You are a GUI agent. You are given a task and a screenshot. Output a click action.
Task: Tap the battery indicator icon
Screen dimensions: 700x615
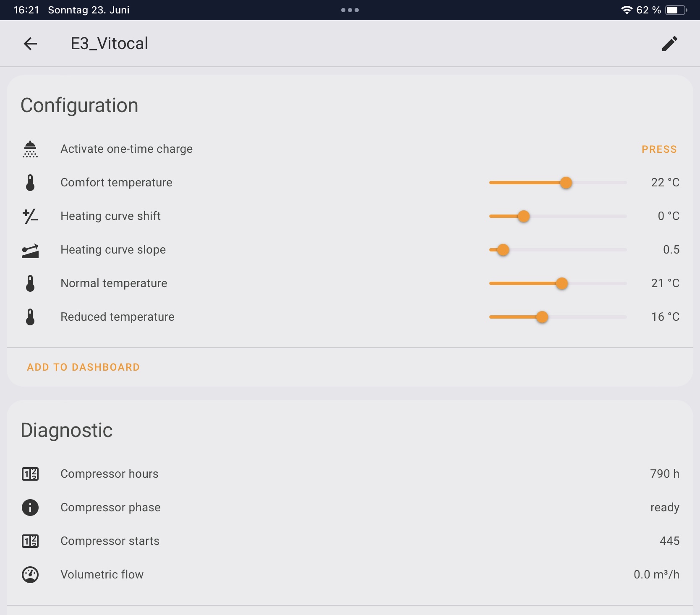[x=676, y=10]
